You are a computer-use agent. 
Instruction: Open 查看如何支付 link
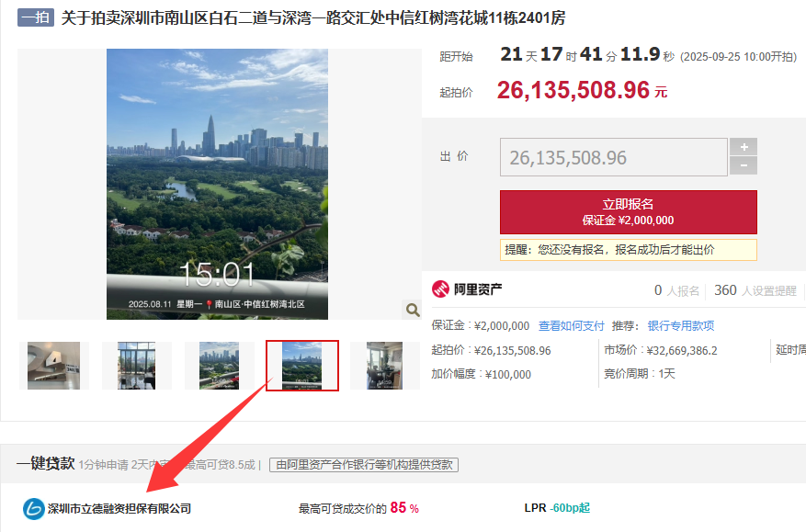(x=571, y=326)
